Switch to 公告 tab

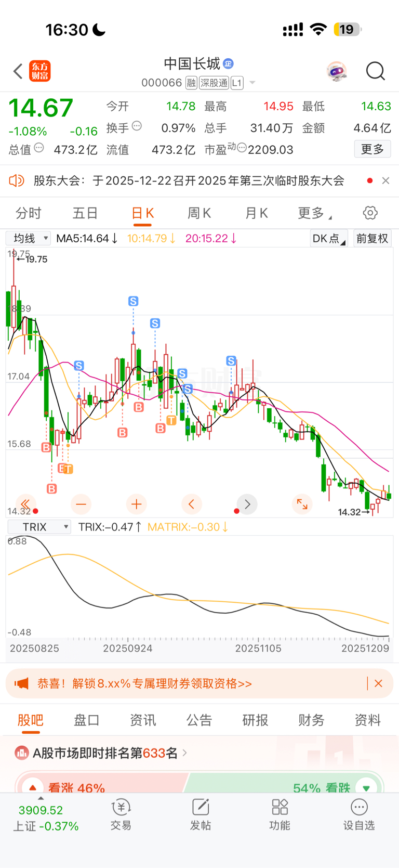tap(199, 720)
